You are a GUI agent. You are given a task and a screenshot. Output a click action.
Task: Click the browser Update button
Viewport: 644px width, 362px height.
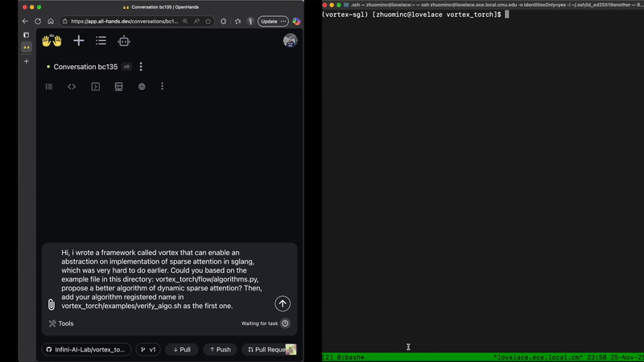click(269, 21)
